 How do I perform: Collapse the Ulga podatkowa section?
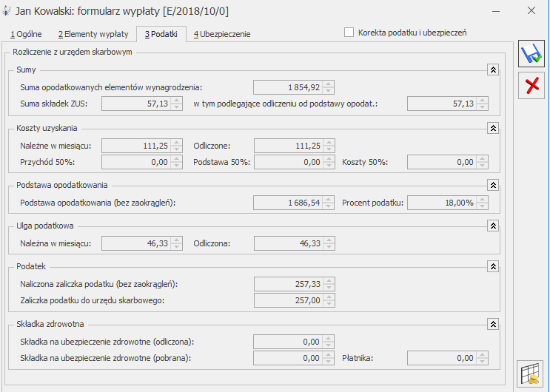[x=493, y=226]
